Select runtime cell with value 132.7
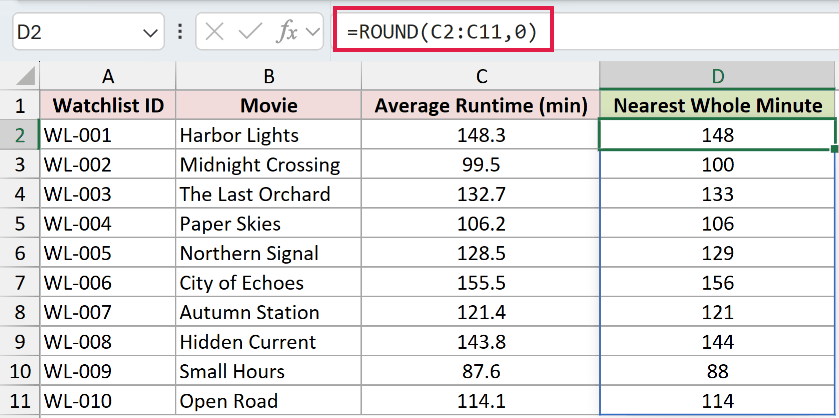The height and width of the screenshot is (418, 839). click(481, 194)
